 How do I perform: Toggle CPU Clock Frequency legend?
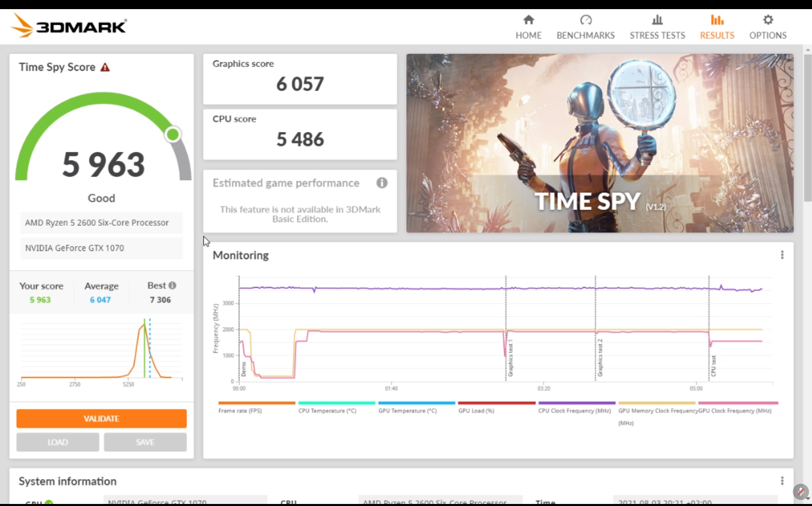[x=576, y=407]
